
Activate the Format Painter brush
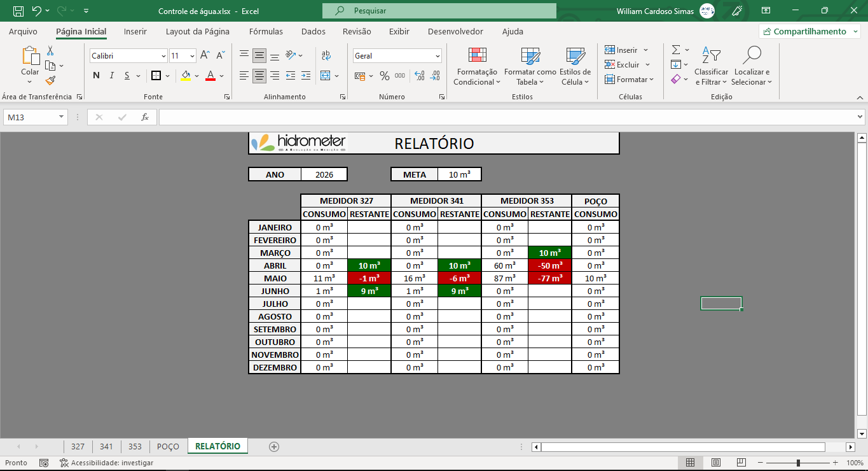tap(50, 80)
